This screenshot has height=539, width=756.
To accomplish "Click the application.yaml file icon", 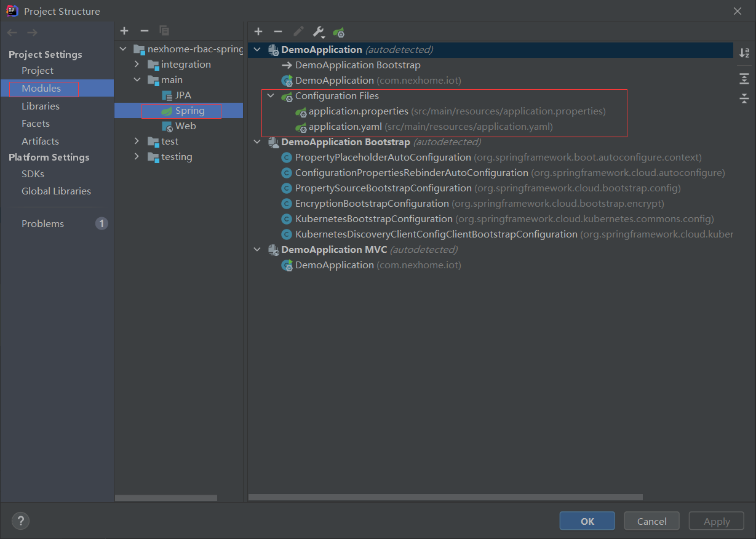I will pos(300,127).
